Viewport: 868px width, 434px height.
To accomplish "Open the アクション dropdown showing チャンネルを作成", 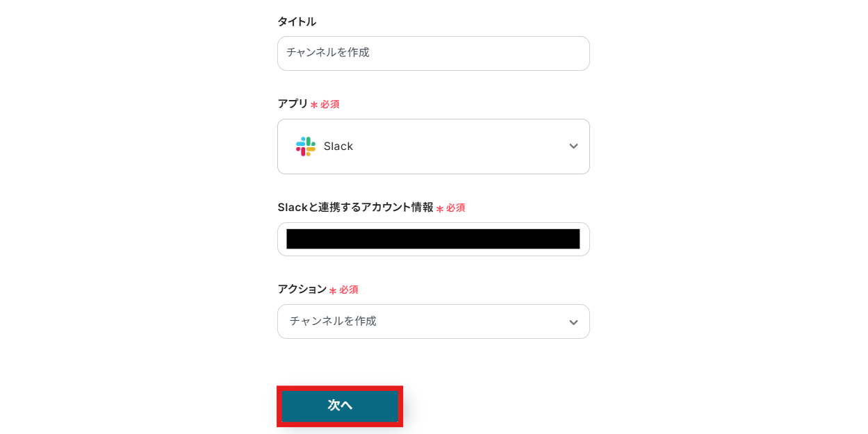I will pyautogui.click(x=433, y=322).
